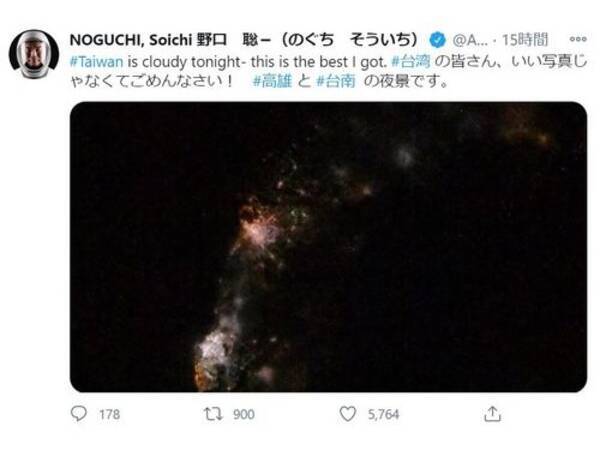Click the 5,764 likes count
Image resolution: width=600 pixels, height=450 pixels.
pos(383,414)
